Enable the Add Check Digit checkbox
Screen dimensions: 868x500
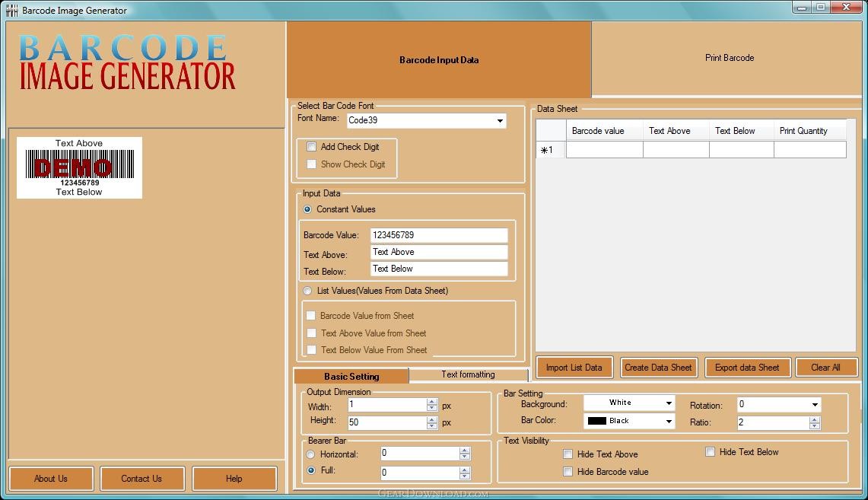[x=311, y=147]
